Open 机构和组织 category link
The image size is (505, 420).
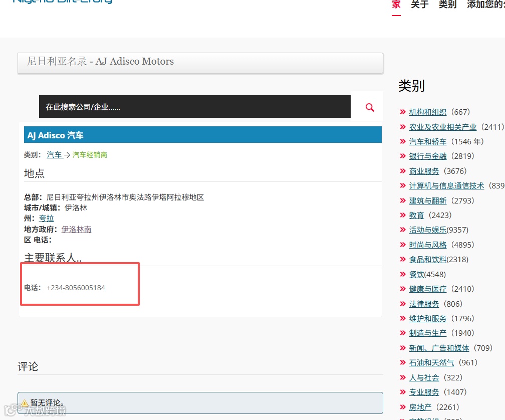(x=428, y=112)
